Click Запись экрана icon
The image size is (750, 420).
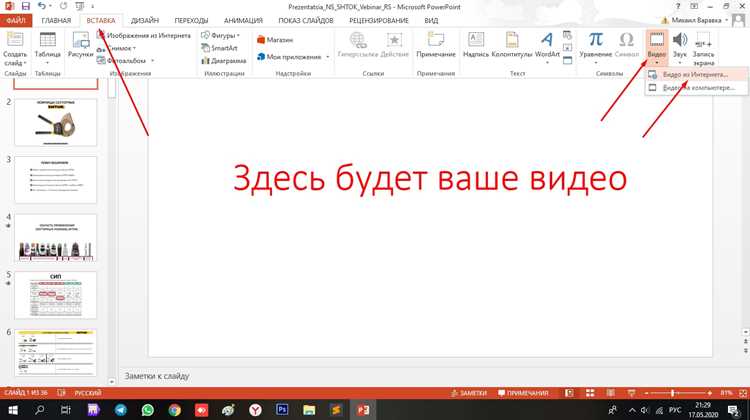(x=703, y=40)
